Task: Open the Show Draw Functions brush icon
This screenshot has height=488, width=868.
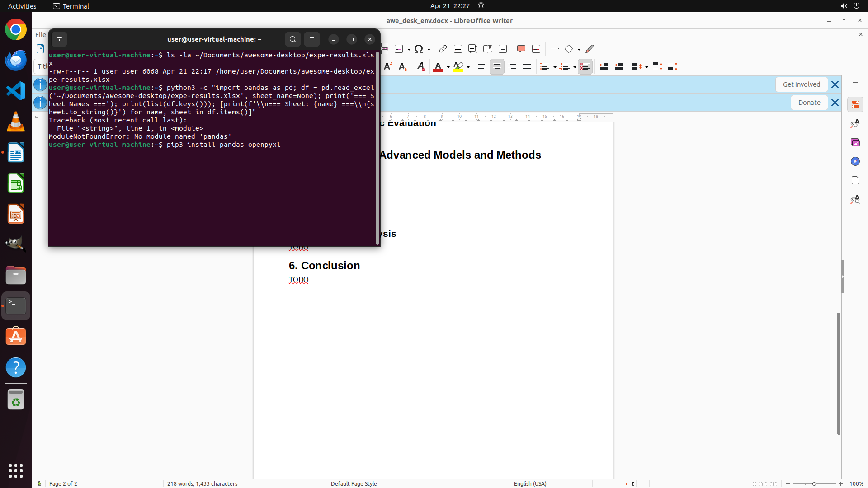Action: (590, 49)
